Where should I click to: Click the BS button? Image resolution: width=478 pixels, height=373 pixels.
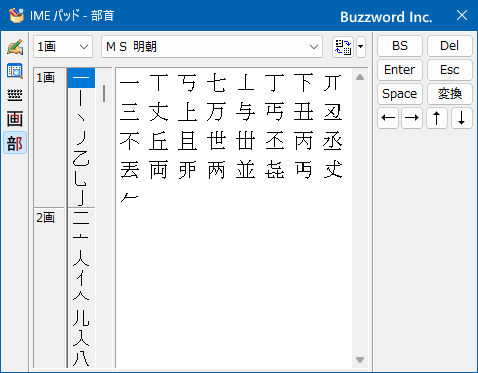point(400,46)
